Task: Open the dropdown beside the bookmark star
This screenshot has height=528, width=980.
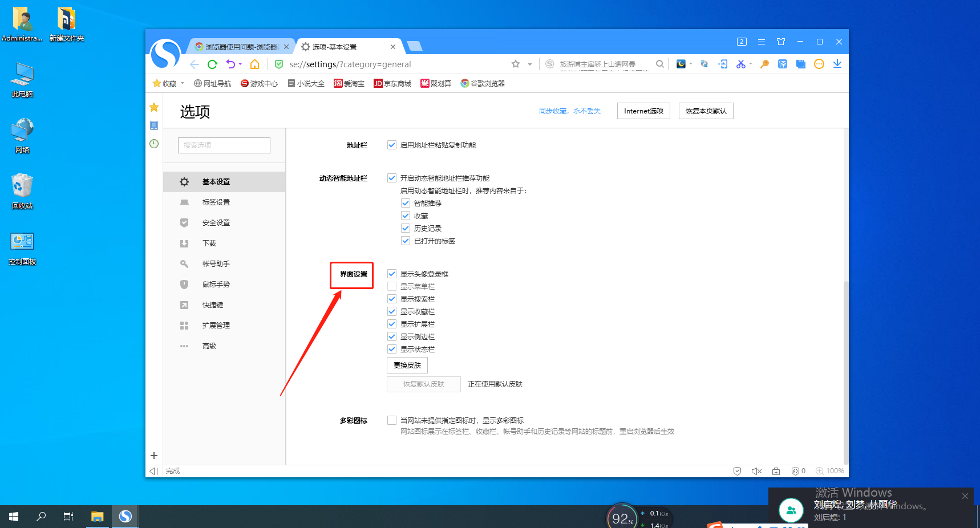Action: coord(530,64)
